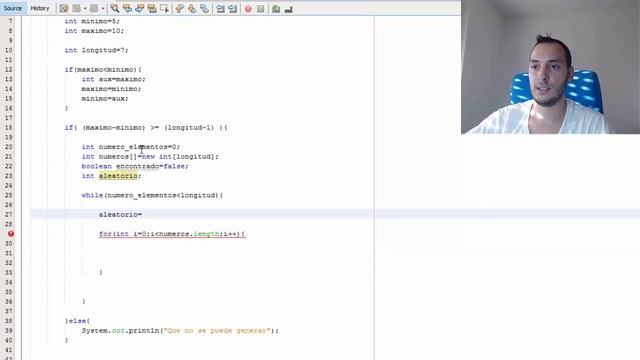Click the 'System.out.println' statement on line 39
The width and height of the screenshot is (640, 360).
(x=180, y=331)
